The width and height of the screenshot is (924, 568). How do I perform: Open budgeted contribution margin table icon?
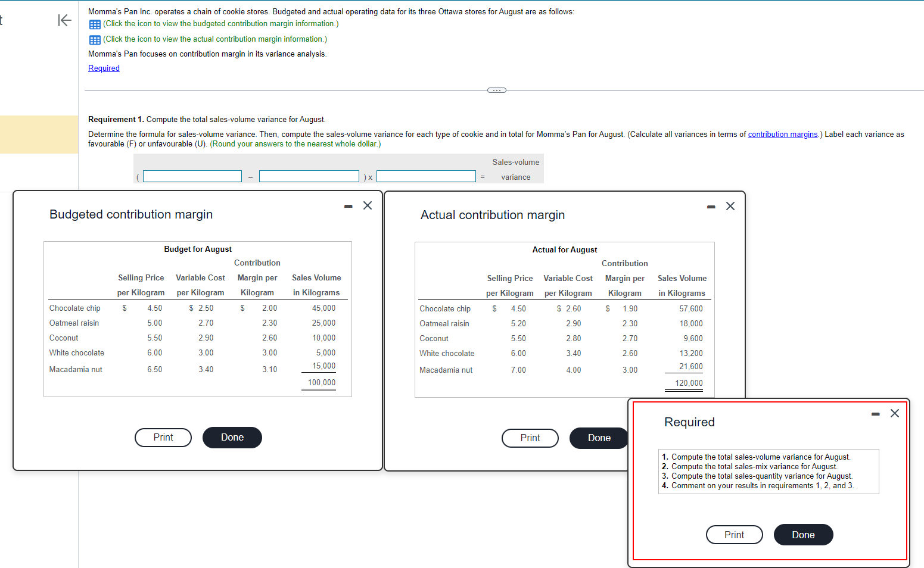pos(95,24)
